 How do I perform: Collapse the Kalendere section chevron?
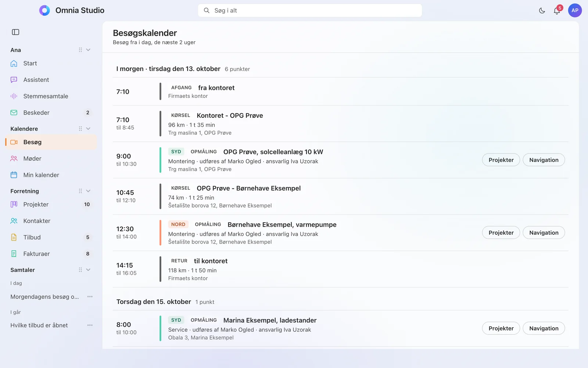click(88, 128)
